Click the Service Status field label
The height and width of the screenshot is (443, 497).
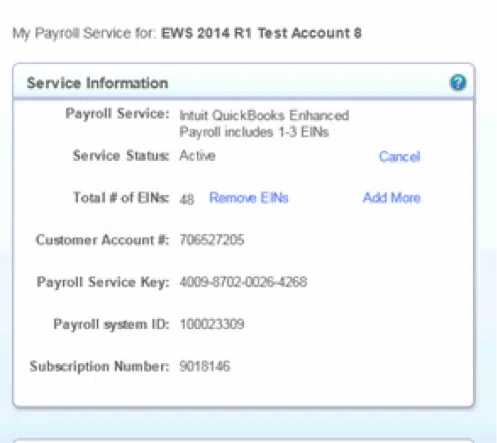point(121,156)
